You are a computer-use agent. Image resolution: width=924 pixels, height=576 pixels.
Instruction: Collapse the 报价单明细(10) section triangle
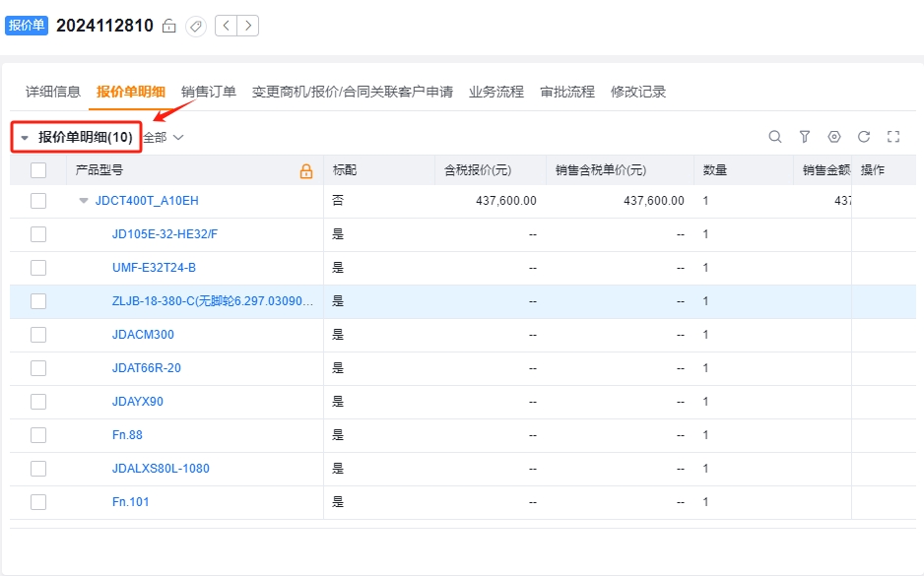(25, 138)
